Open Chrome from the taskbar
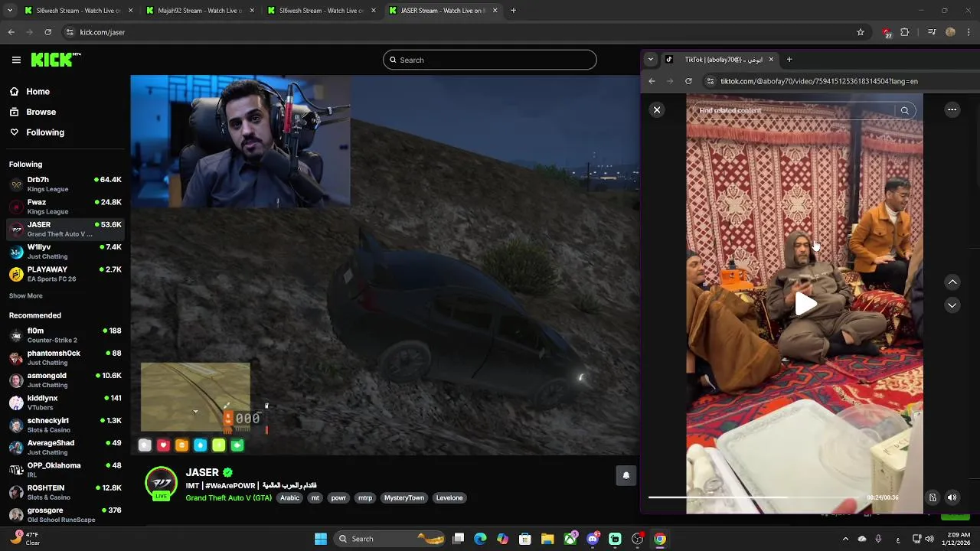The image size is (980, 551). [659, 539]
